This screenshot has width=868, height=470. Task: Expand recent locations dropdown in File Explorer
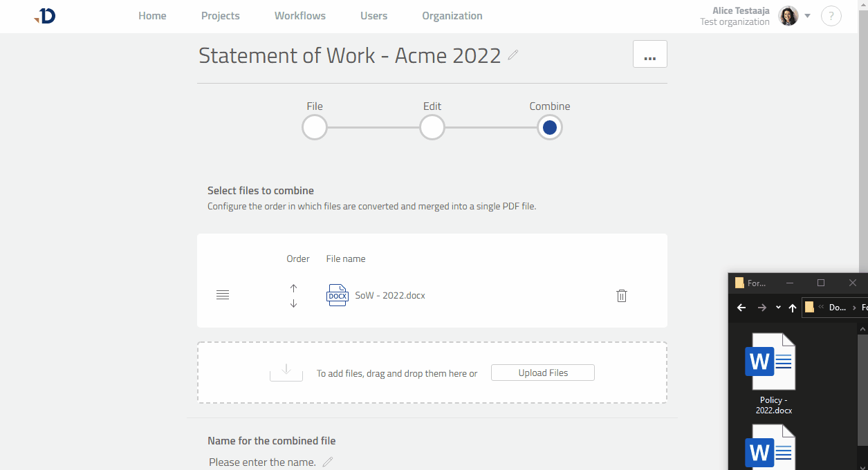[x=778, y=308]
